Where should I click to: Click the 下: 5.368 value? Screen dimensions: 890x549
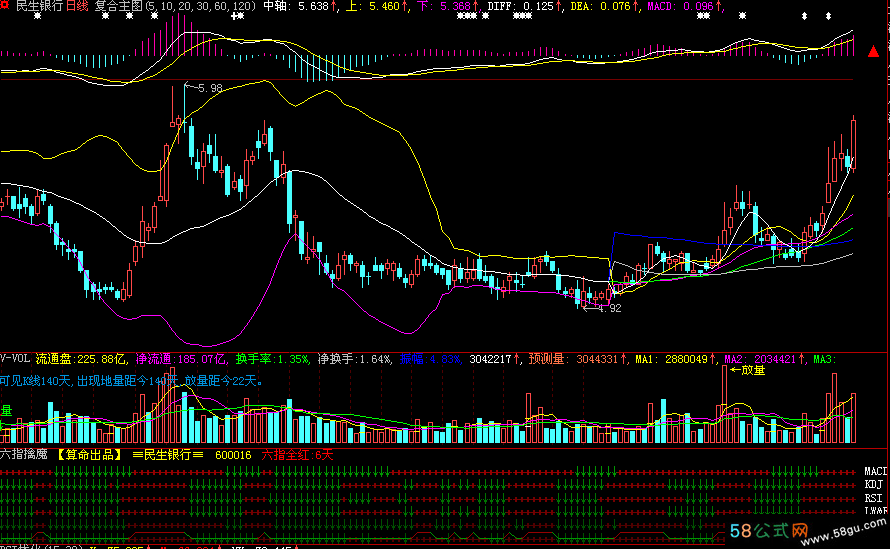click(448, 6)
